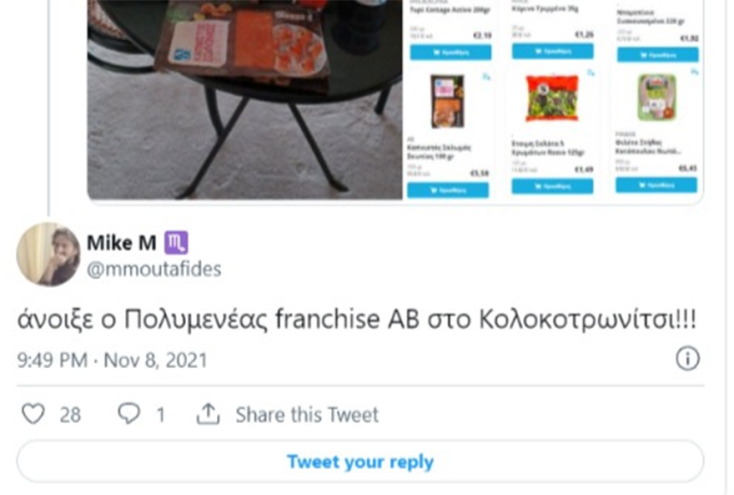Open the 9:49 PM · Nov 8, 2021 timestamp

click(x=112, y=360)
